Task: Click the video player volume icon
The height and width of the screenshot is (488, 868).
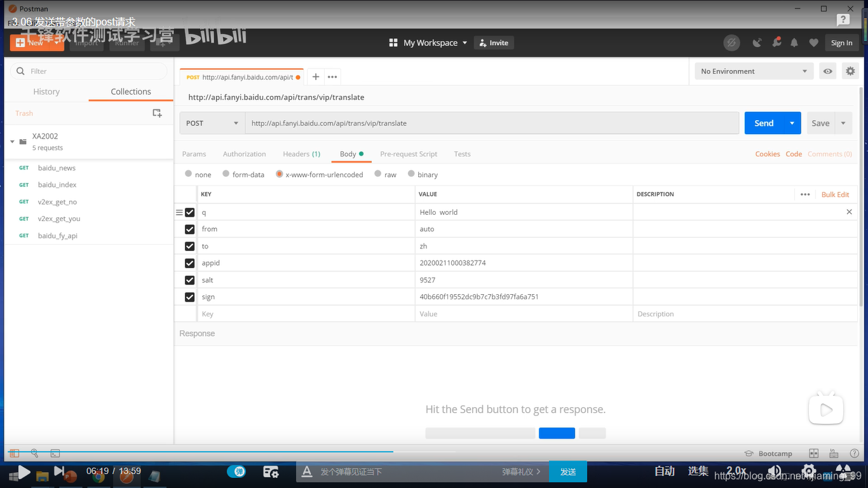Action: tap(774, 471)
